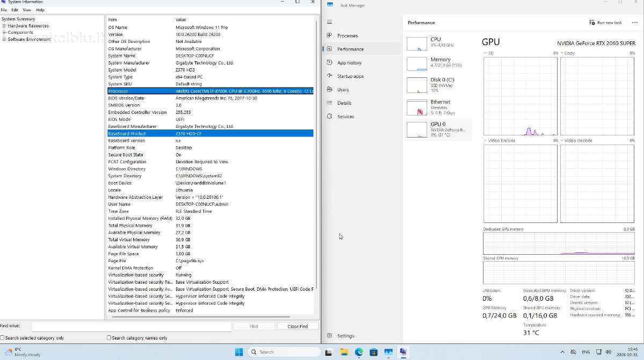Click the ENG language indicator
644x360 pixels.
pyautogui.click(x=586, y=352)
